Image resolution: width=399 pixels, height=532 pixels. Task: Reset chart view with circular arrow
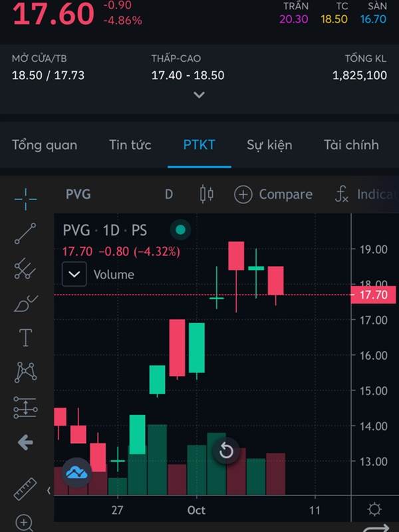226,451
